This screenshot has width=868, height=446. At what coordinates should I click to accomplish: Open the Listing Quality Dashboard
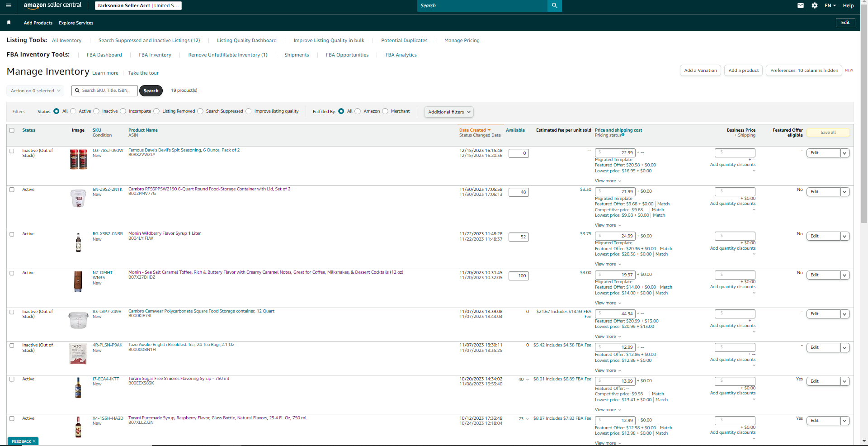(247, 40)
